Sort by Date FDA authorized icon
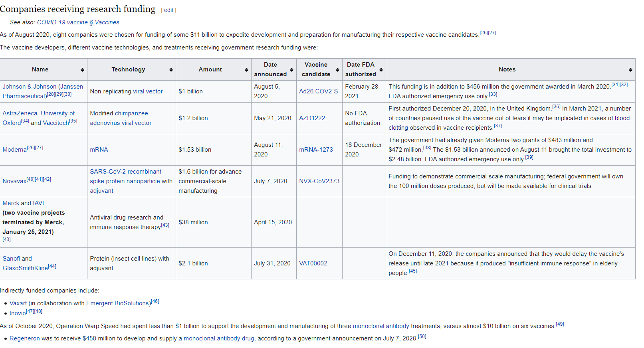The image size is (644, 348). 381,70
